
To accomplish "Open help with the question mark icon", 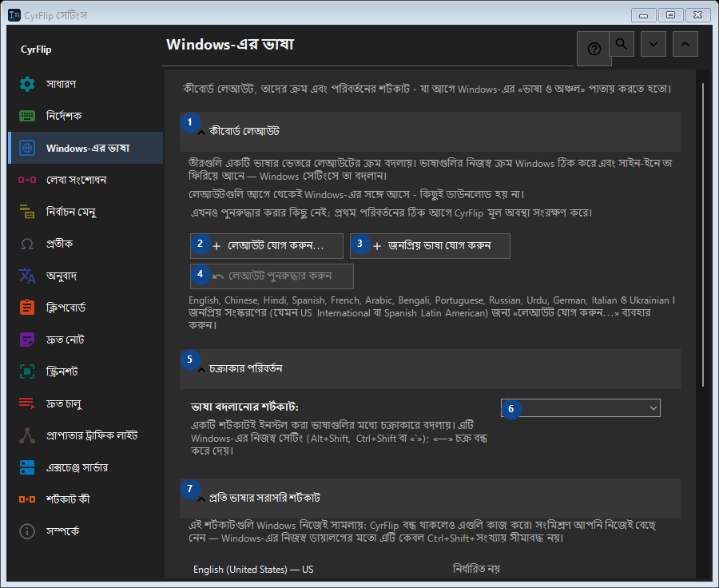I will 594,49.
